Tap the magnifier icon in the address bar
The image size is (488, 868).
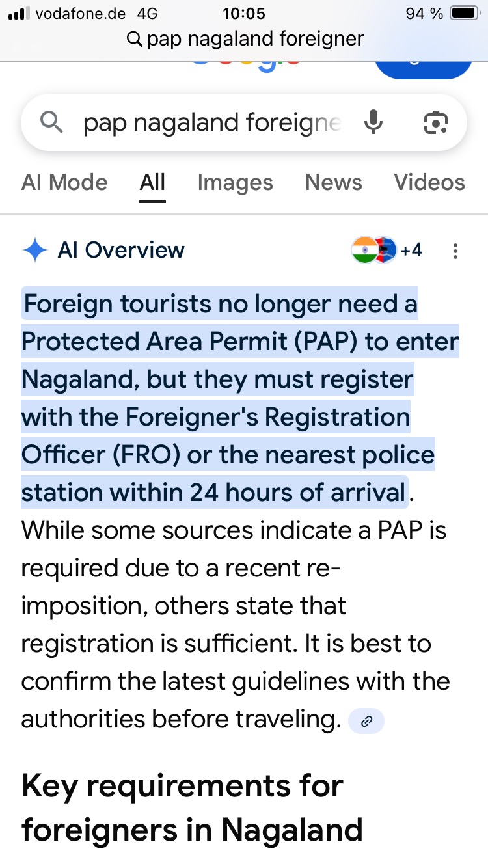135,40
